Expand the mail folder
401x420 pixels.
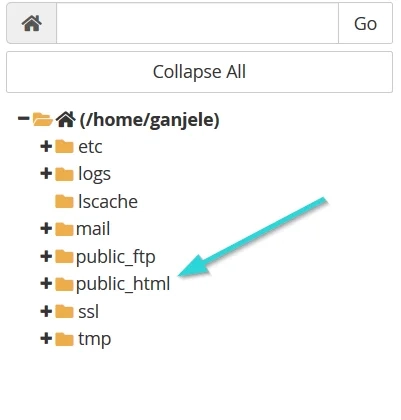[46, 229]
